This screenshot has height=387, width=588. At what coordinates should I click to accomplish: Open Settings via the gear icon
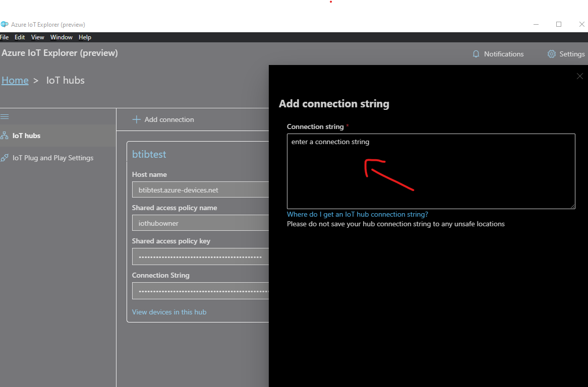(552, 54)
